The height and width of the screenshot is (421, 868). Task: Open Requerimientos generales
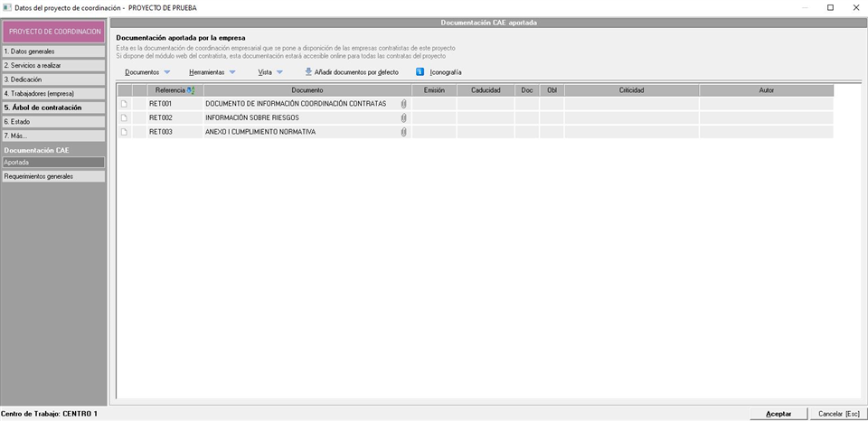point(53,176)
